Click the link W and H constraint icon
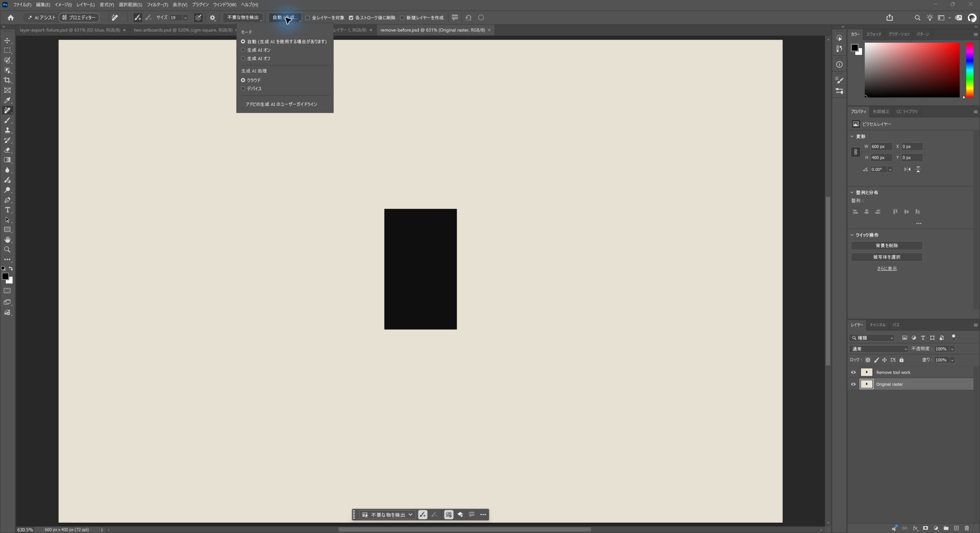Screen dimensions: 980x533 click(856, 152)
